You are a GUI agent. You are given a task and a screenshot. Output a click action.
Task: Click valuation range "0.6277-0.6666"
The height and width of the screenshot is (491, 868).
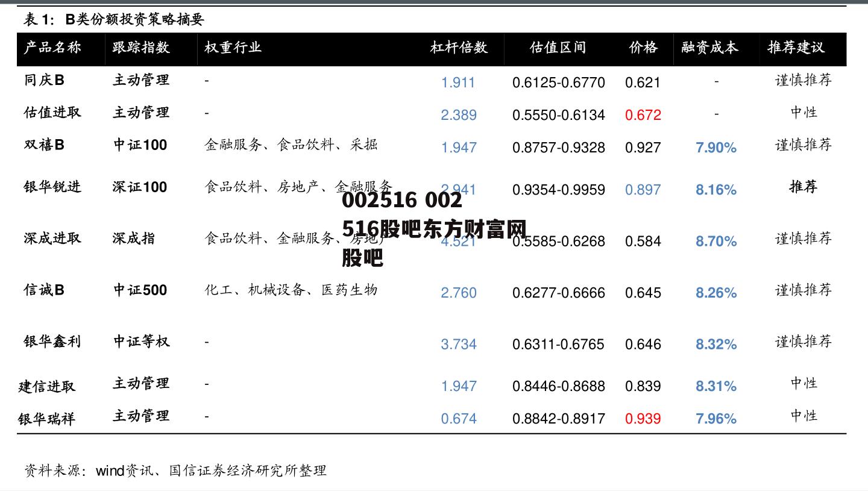tap(559, 293)
